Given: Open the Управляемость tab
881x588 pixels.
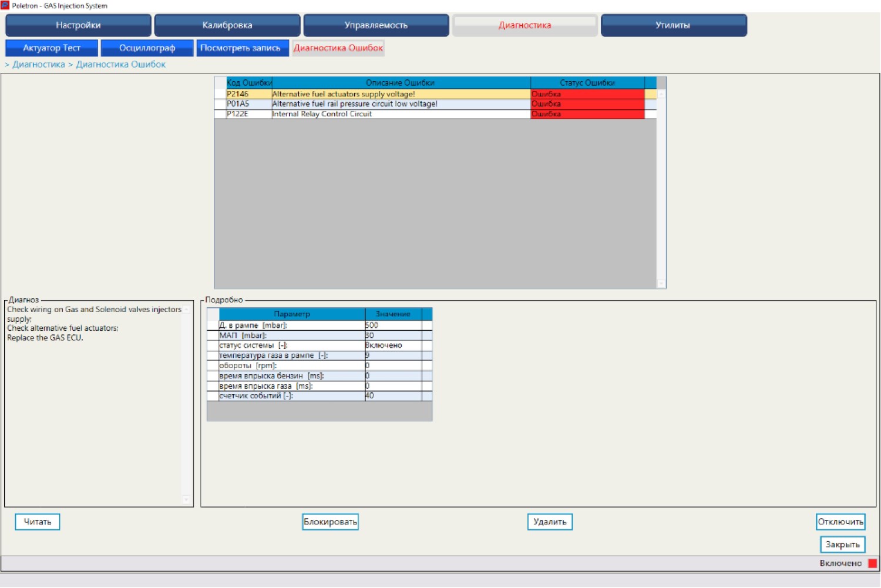Looking at the screenshot, I should (376, 25).
